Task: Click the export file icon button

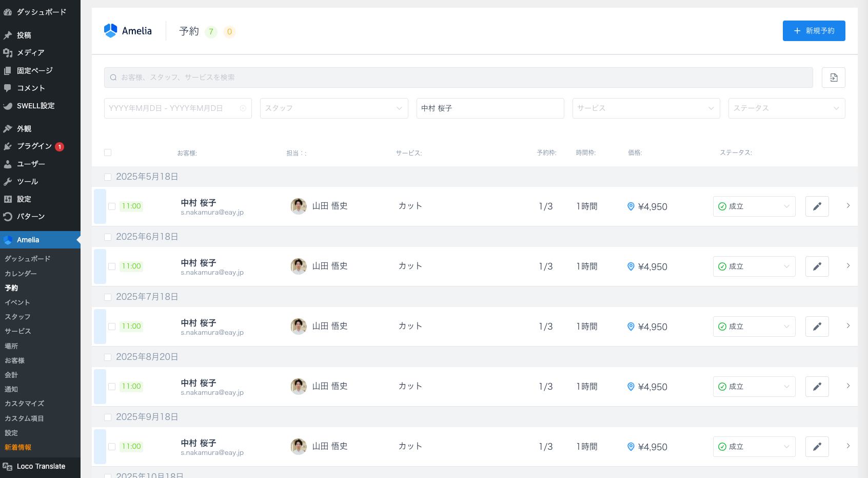Action: tap(833, 78)
